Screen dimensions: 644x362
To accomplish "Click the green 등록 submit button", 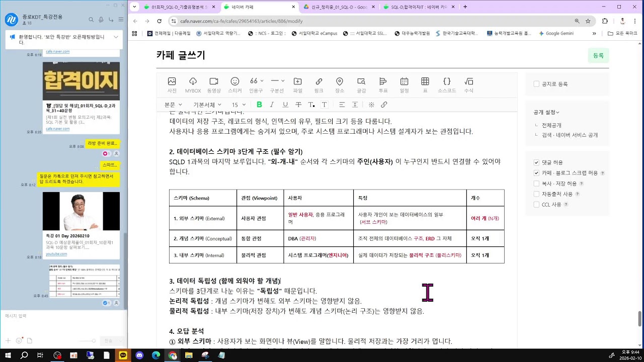I will 598,56.
